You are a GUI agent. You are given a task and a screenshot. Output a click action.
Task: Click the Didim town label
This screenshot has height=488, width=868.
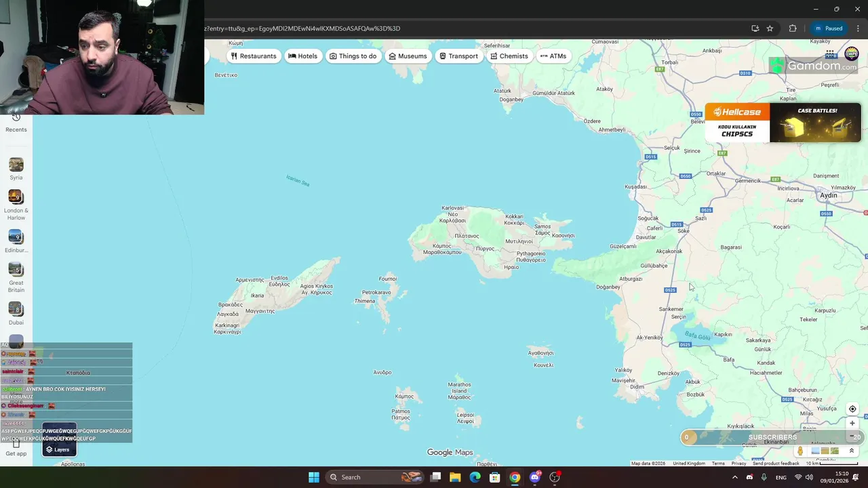[x=637, y=387]
